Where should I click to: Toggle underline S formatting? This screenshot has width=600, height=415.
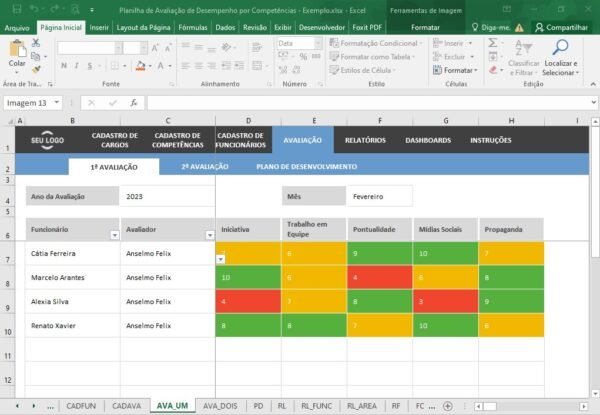click(x=90, y=66)
